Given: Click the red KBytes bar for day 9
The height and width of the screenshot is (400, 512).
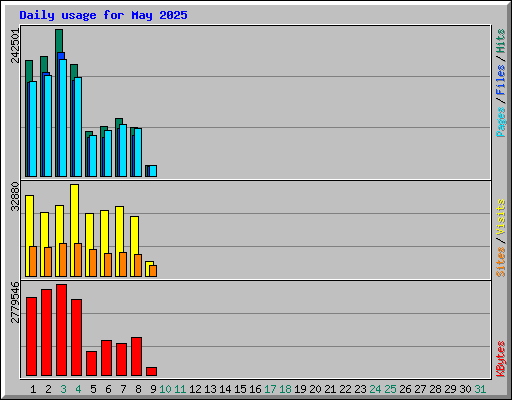Looking at the screenshot, I should coord(152,372).
